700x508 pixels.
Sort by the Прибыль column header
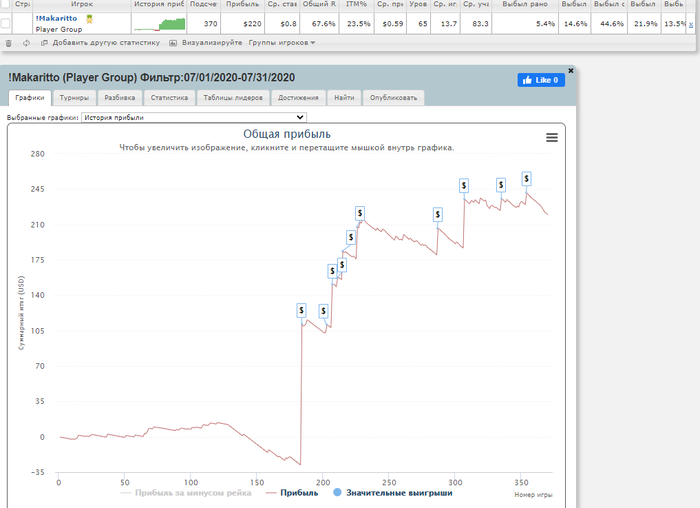point(242,4)
